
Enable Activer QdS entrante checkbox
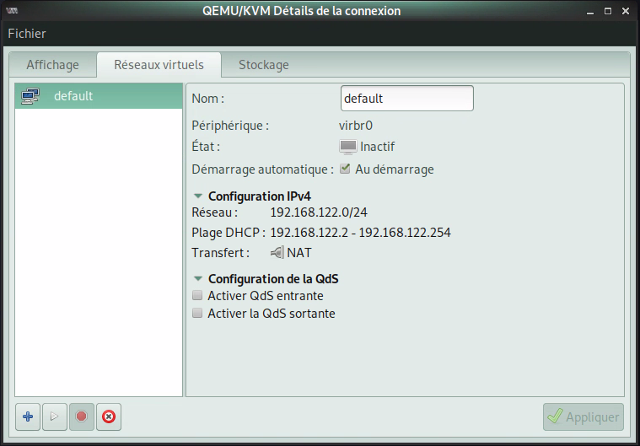click(197, 295)
